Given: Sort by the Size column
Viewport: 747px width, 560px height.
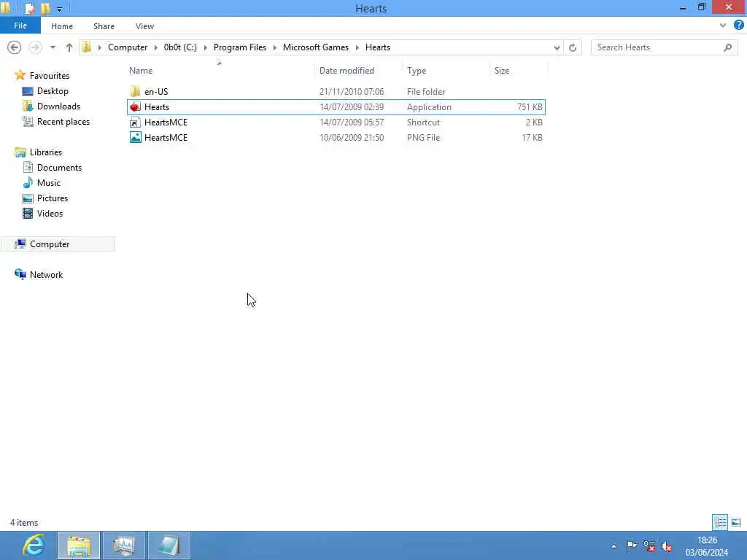Looking at the screenshot, I should point(502,71).
